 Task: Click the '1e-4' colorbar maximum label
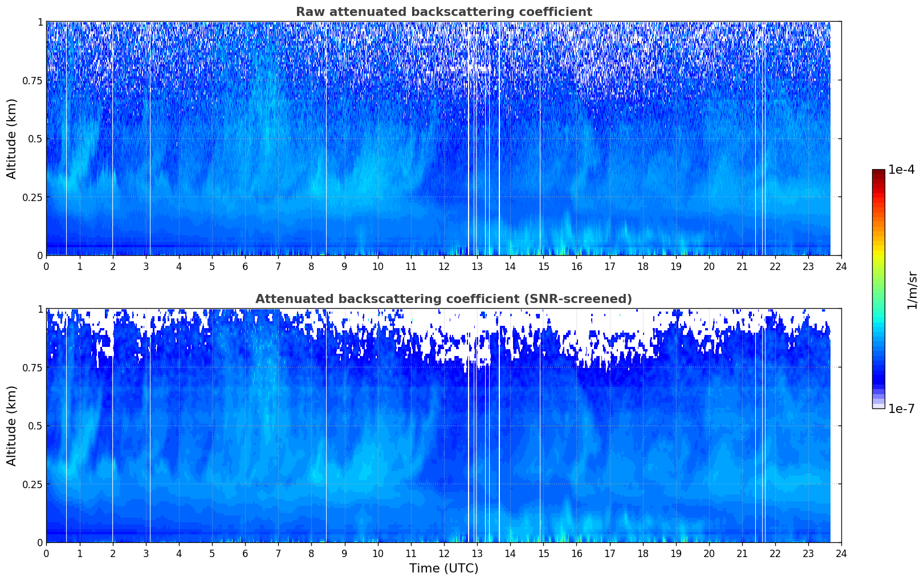[x=901, y=170]
